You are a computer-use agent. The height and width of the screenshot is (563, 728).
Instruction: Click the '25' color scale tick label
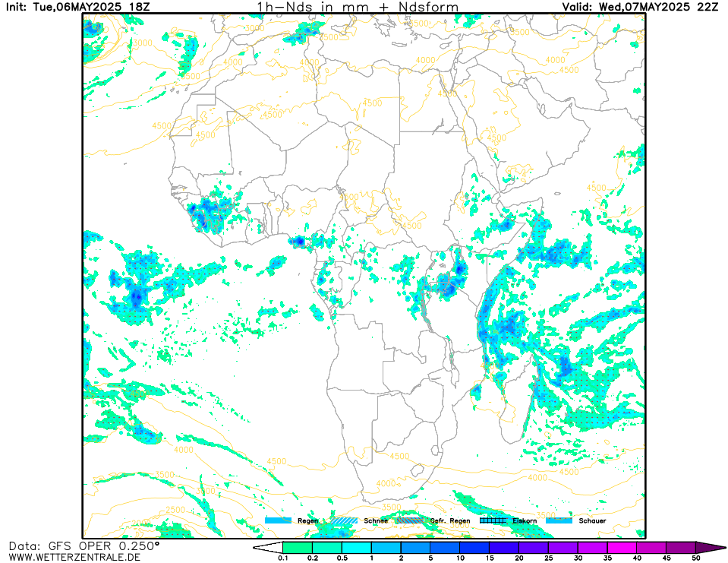pyautogui.click(x=548, y=558)
